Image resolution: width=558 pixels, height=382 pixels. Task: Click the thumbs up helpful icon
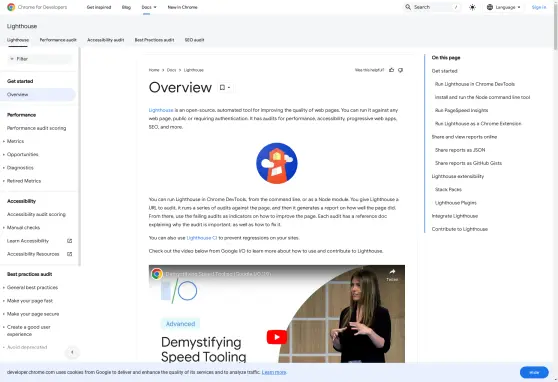click(x=391, y=70)
